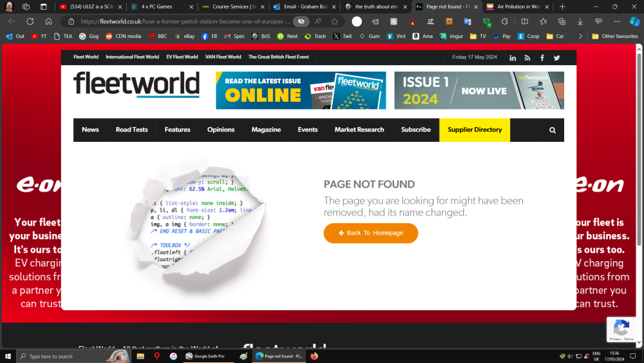Close the Page not found tab
644x363 pixels.
(x=476, y=6)
